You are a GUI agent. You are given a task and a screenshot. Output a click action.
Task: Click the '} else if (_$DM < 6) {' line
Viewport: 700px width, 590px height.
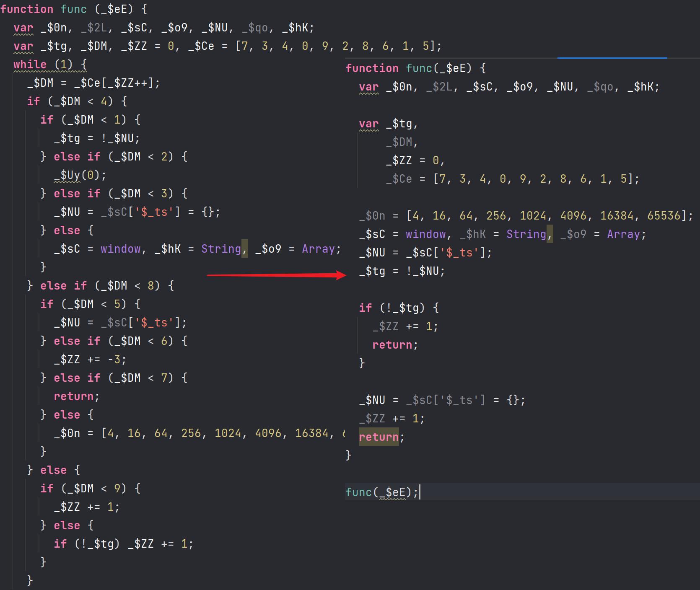(x=114, y=341)
